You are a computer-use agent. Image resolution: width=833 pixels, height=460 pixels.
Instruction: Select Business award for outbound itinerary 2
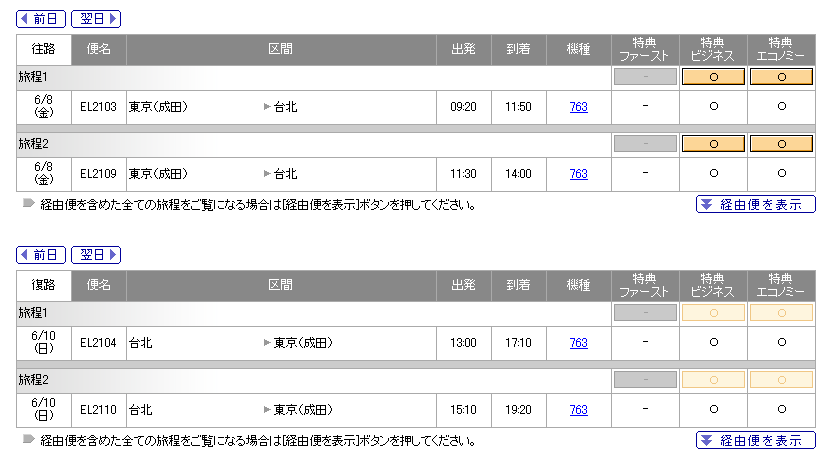pyautogui.click(x=713, y=144)
